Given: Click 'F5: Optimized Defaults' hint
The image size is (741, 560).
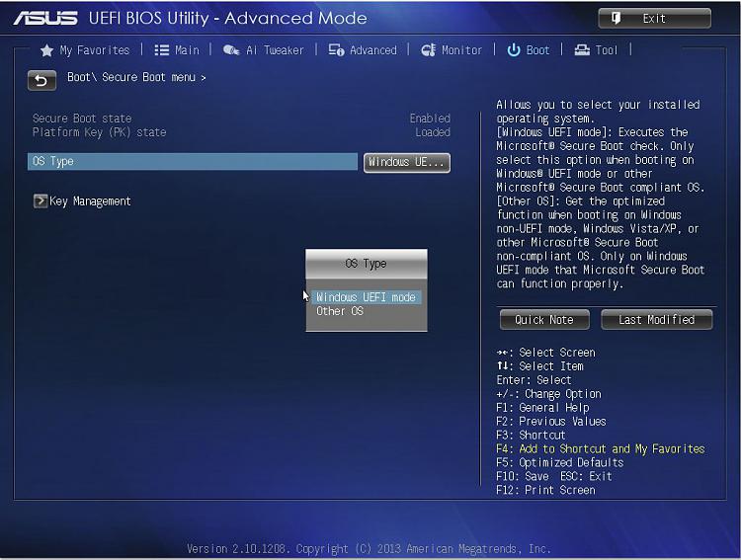Looking at the screenshot, I should [x=560, y=462].
